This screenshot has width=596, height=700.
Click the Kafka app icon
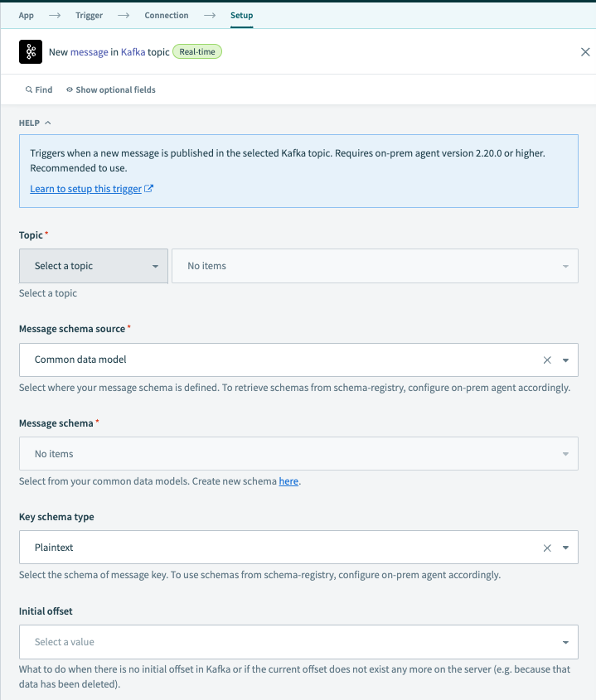pyautogui.click(x=30, y=51)
